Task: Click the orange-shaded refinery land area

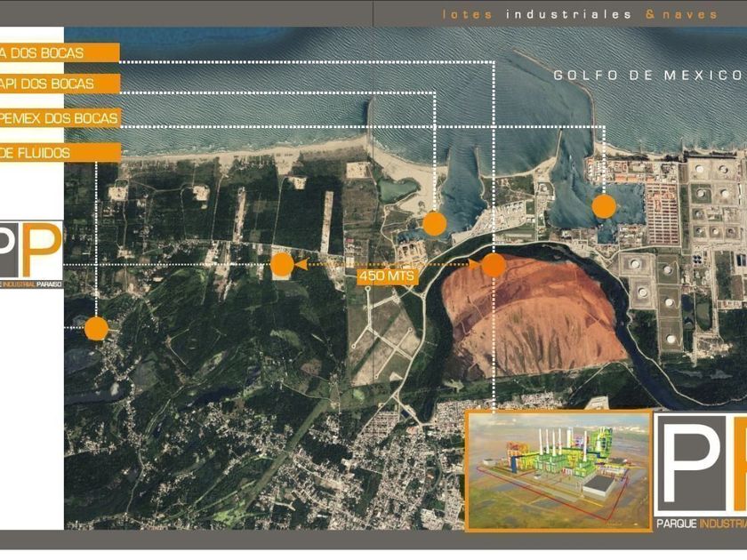Action: pos(534,320)
